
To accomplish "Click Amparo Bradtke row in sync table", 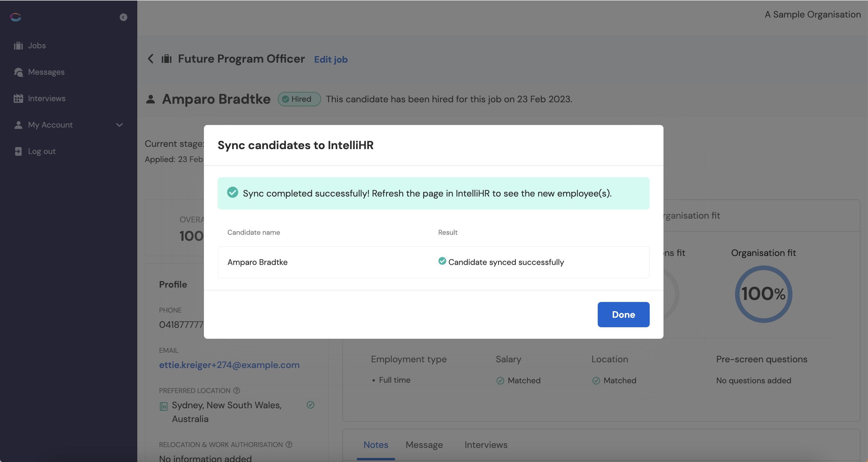I will pyautogui.click(x=433, y=262).
